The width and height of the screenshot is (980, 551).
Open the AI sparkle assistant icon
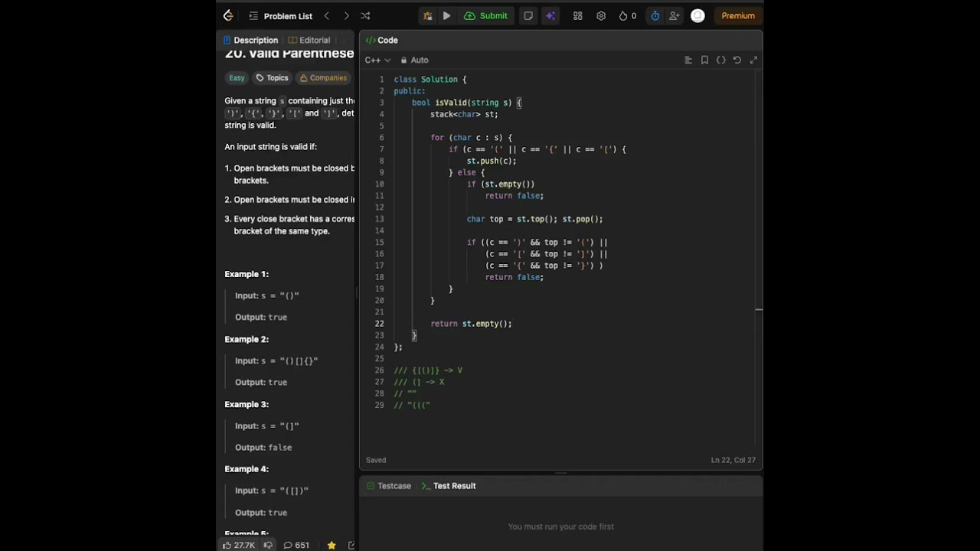(x=550, y=16)
